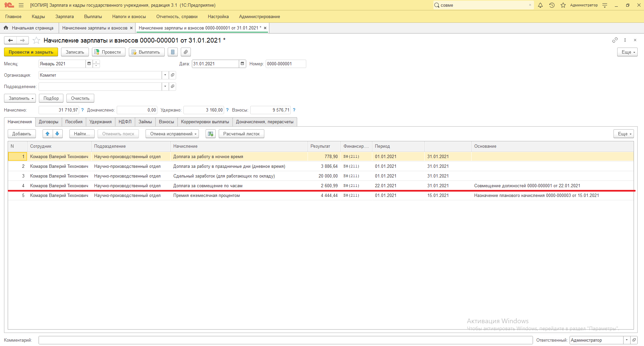The image size is (644, 346).
Task: Click the global search field
Action: 483,5
